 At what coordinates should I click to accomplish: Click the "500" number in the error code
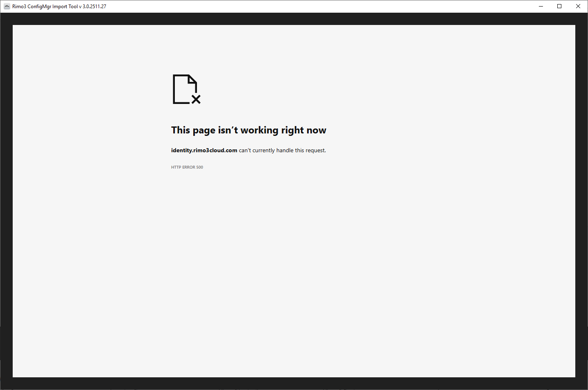[x=200, y=167]
